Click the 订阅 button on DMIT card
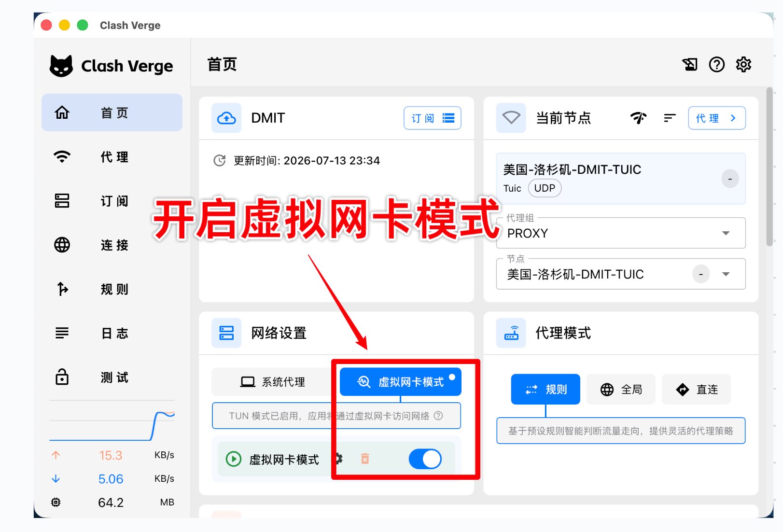783x532 pixels. pos(433,118)
